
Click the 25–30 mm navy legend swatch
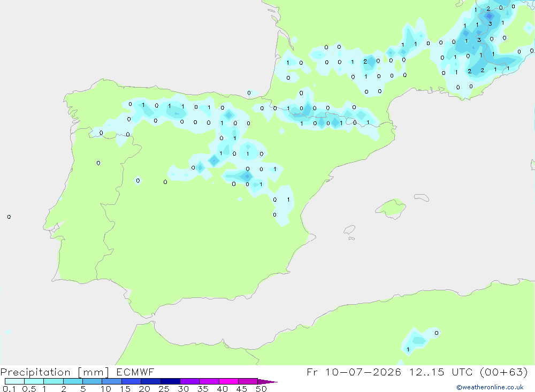coord(170,381)
